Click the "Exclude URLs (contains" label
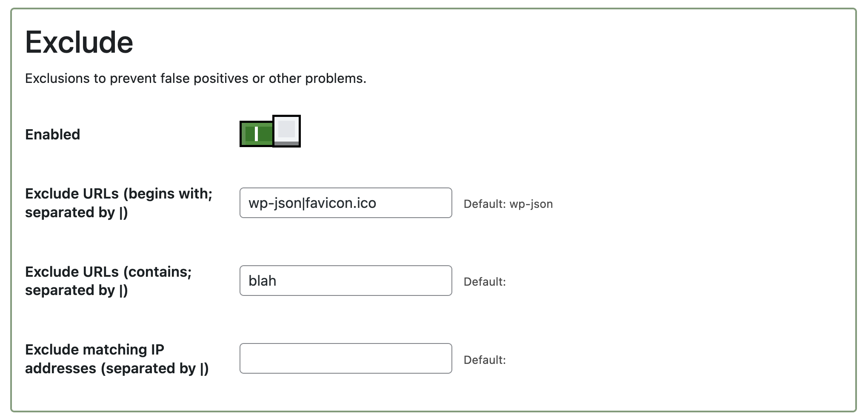The width and height of the screenshot is (868, 420). tap(108, 272)
